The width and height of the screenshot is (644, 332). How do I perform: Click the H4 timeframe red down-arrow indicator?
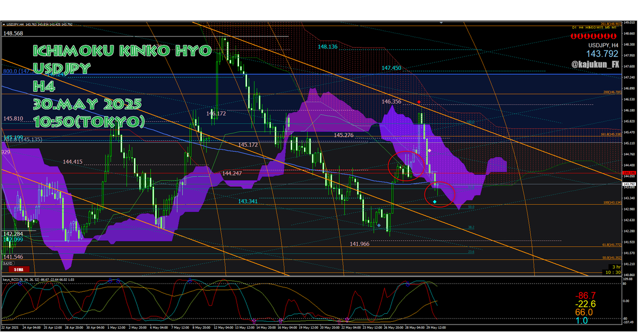pyautogui.click(x=580, y=35)
